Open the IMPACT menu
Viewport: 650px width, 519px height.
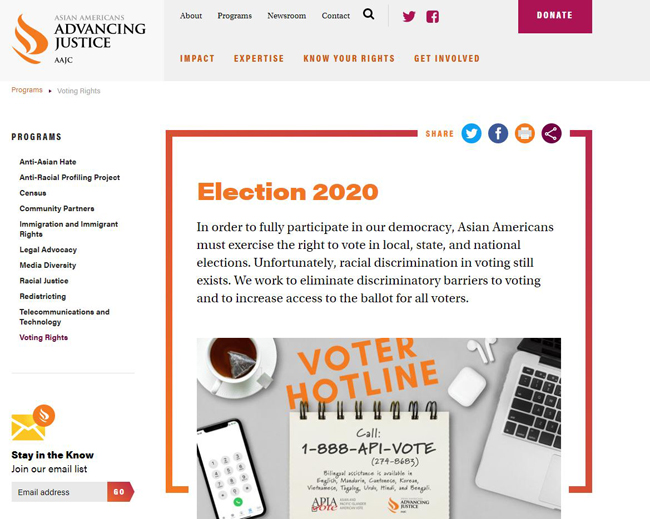tap(197, 58)
